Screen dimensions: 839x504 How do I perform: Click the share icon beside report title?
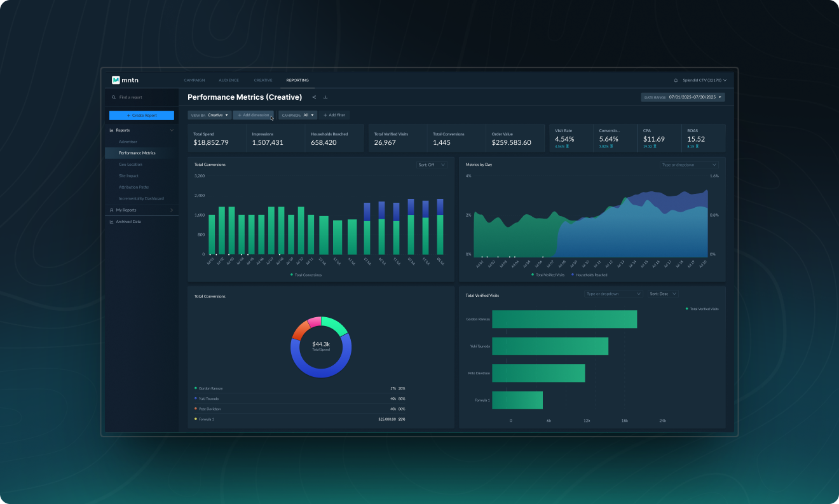(314, 97)
